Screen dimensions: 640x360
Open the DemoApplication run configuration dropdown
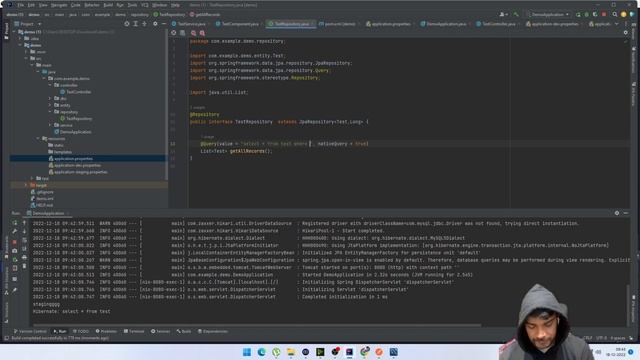coord(548,14)
